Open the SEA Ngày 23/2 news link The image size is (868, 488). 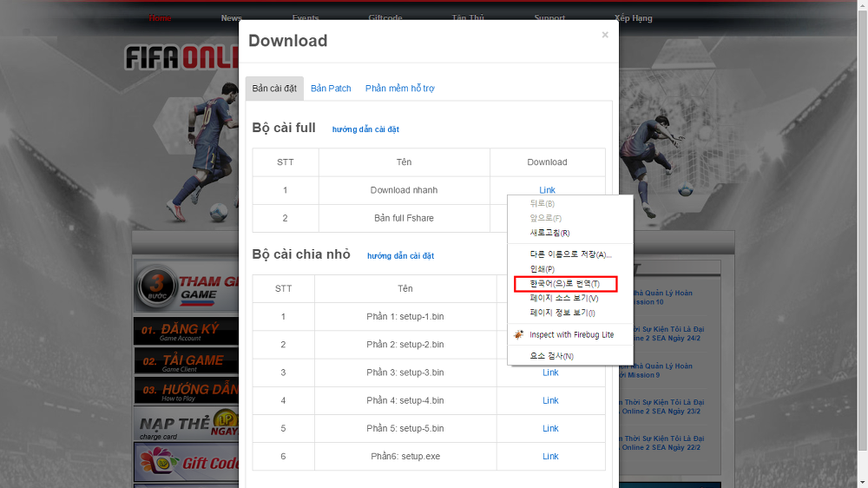click(661, 406)
